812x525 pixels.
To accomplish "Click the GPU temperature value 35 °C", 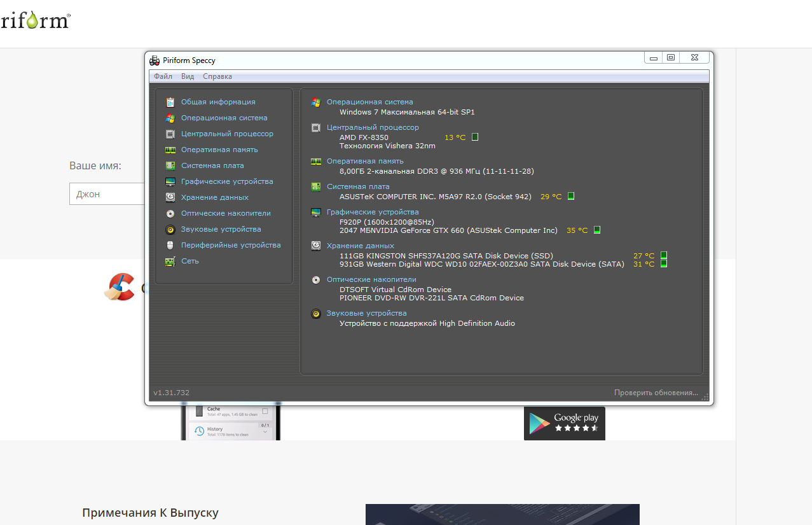I will (x=577, y=230).
